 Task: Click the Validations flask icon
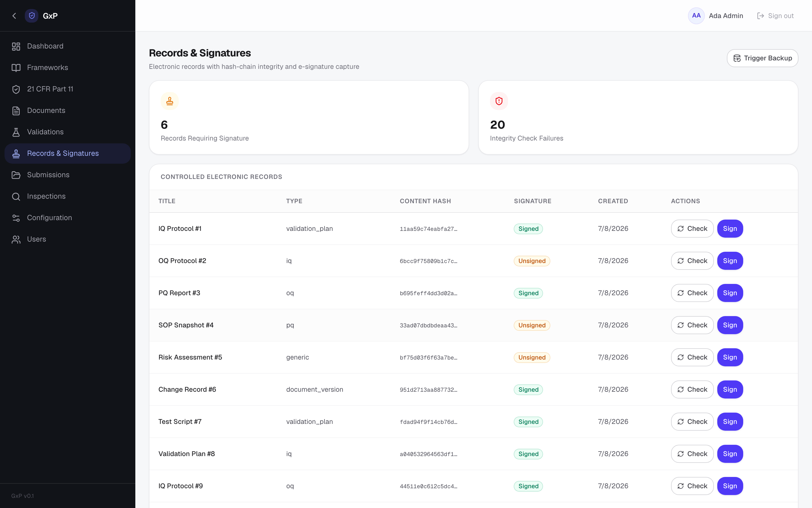(16, 132)
